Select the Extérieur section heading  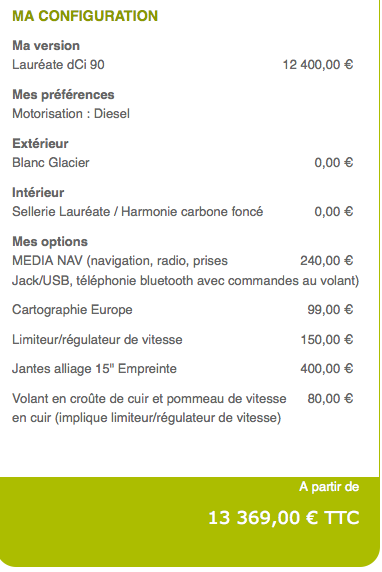40,143
